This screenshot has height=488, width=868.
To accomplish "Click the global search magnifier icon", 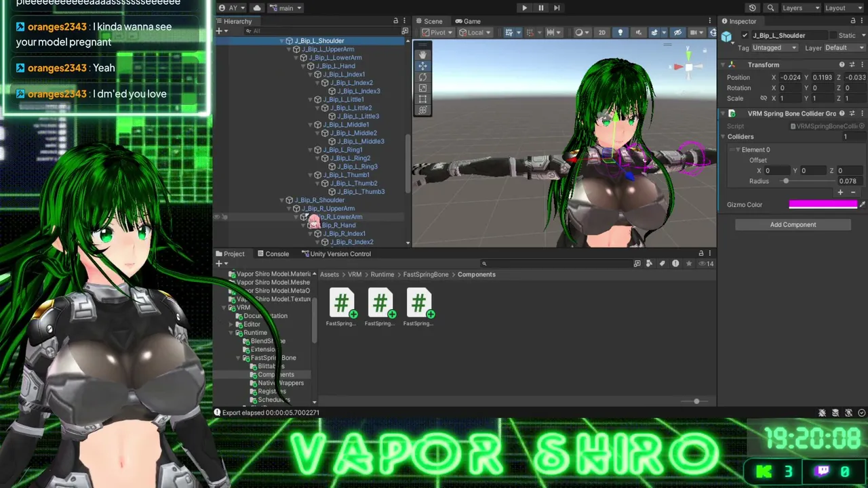I will click(x=770, y=8).
